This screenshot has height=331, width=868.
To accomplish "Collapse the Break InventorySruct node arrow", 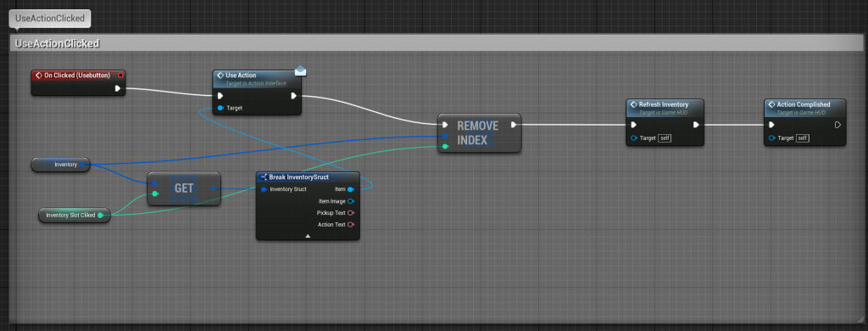I will [308, 236].
